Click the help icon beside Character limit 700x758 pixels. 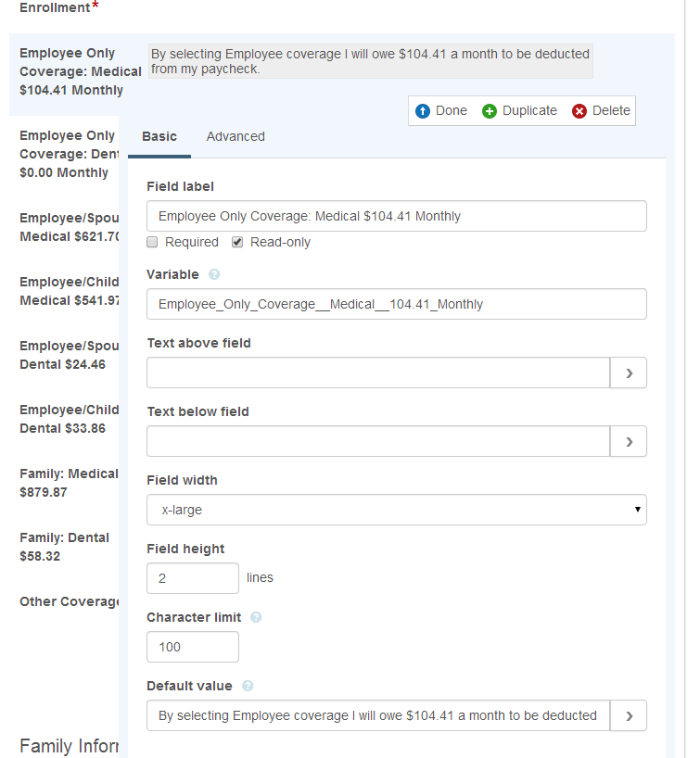click(256, 617)
